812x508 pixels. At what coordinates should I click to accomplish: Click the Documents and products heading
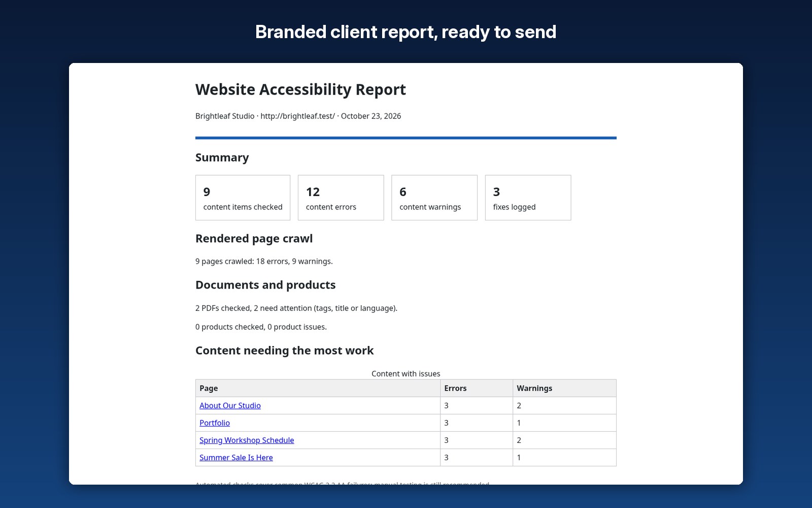tap(265, 285)
